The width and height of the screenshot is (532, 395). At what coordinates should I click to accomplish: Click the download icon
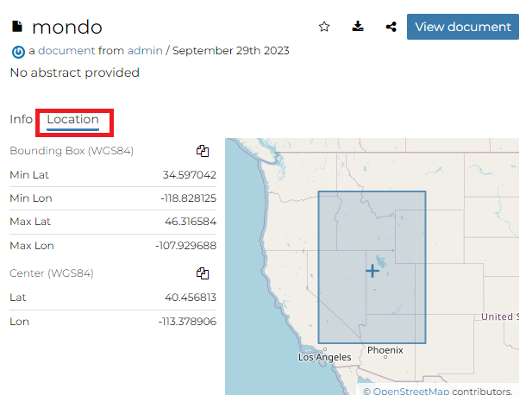(358, 27)
